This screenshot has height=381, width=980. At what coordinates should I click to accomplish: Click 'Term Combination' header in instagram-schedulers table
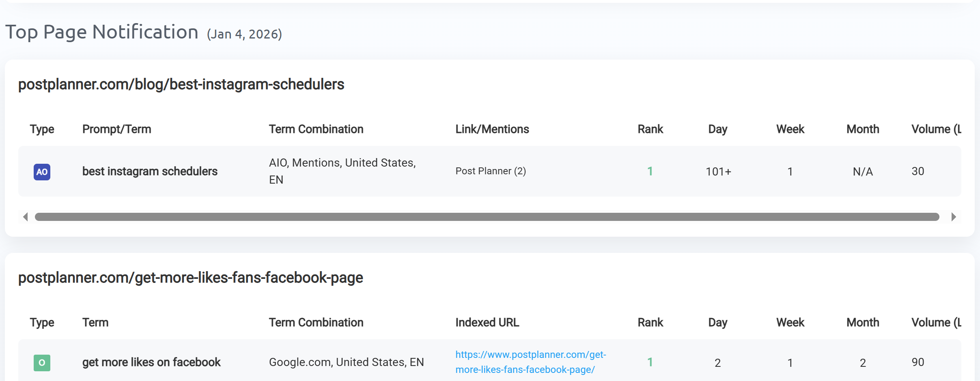click(x=316, y=129)
